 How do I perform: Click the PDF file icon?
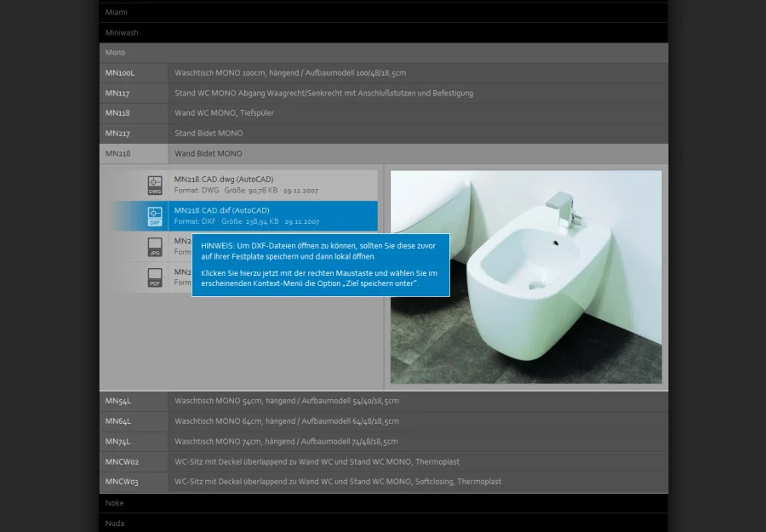point(154,277)
